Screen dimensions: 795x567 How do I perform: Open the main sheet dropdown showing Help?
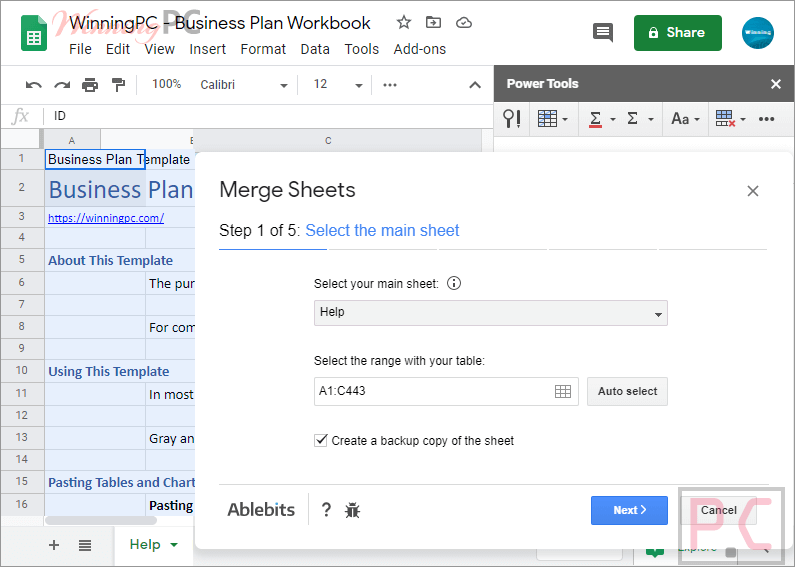[490, 312]
